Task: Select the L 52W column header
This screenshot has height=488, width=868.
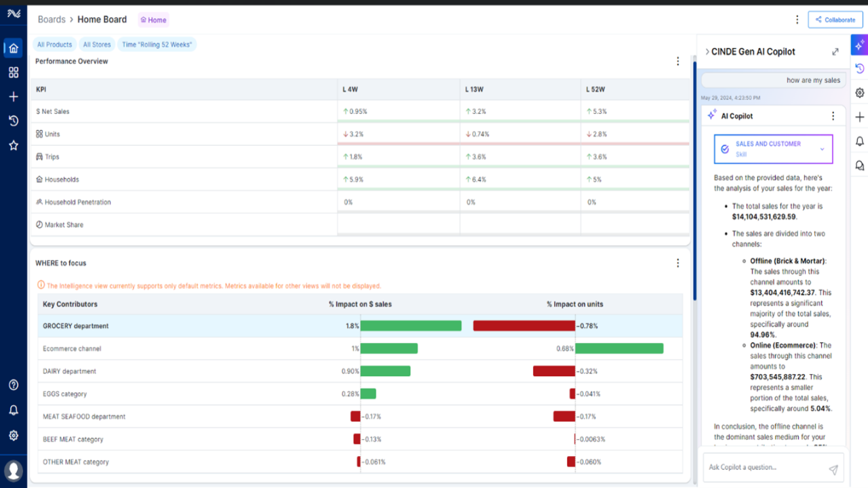Action: 635,89
